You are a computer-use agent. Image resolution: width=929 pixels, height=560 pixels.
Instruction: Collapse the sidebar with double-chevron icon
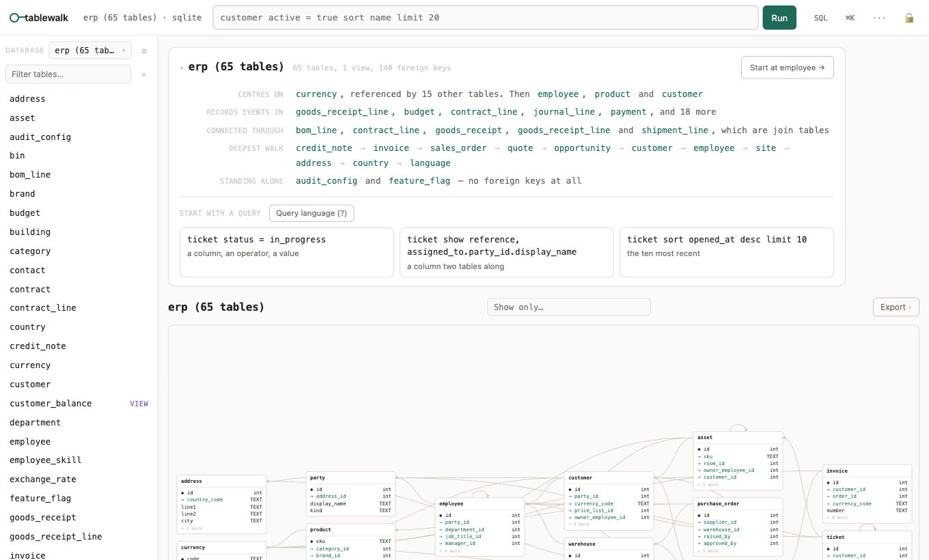[x=143, y=74]
